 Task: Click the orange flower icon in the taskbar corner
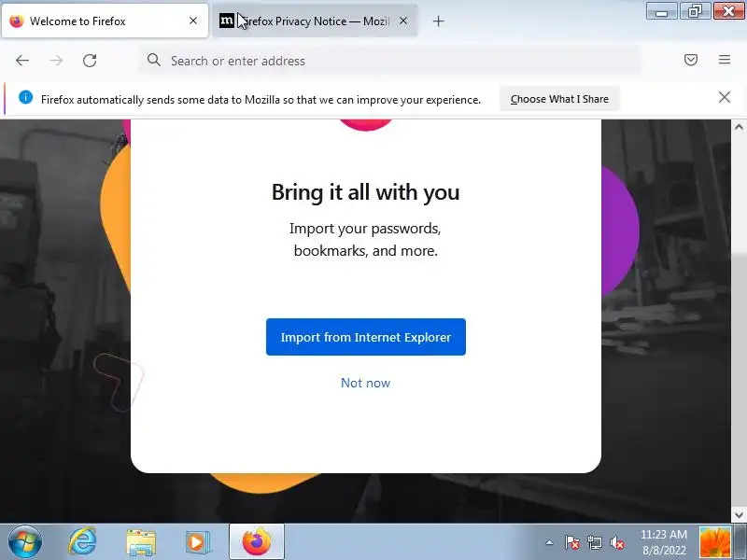(x=714, y=542)
